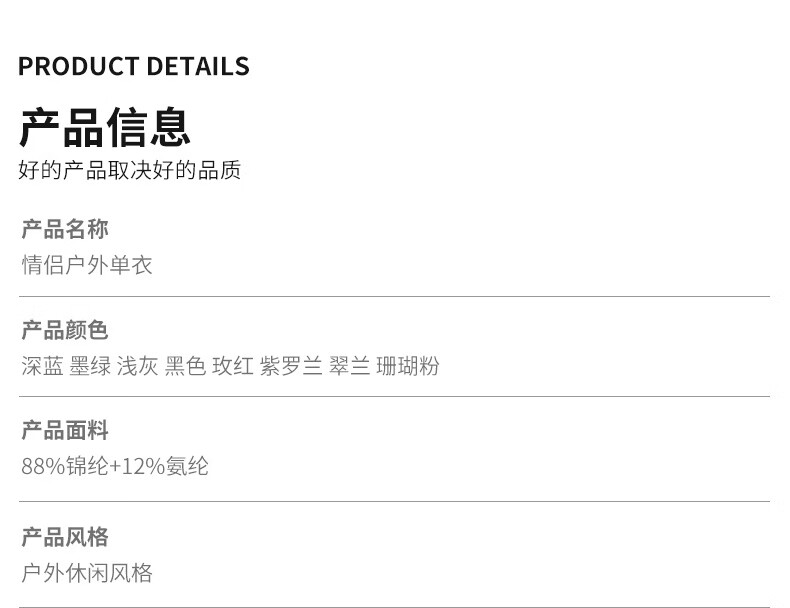Screen dimensions: 790x608
Task: Choose the 翠兰 color option
Action: [349, 366]
